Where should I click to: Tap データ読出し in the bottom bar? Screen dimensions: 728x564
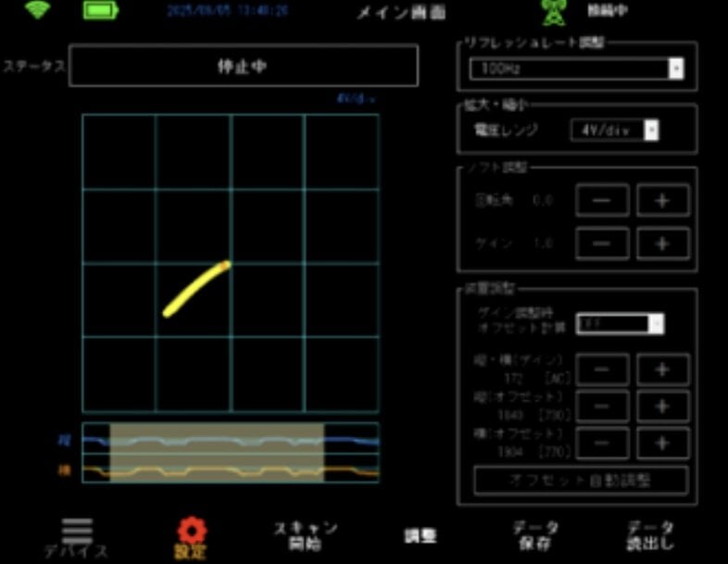(650, 535)
